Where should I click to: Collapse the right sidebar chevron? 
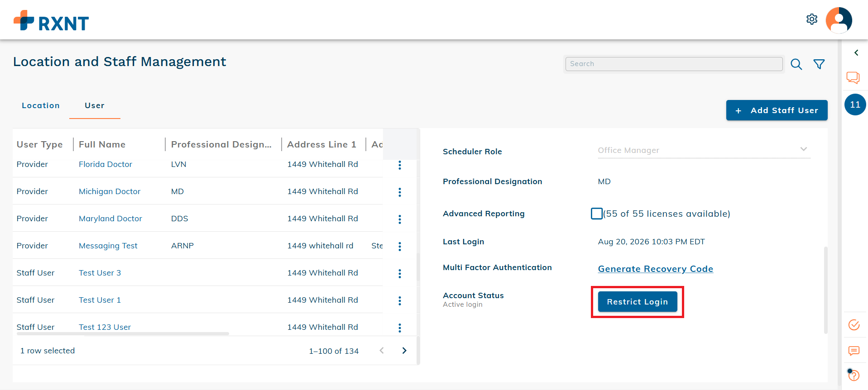click(x=856, y=53)
